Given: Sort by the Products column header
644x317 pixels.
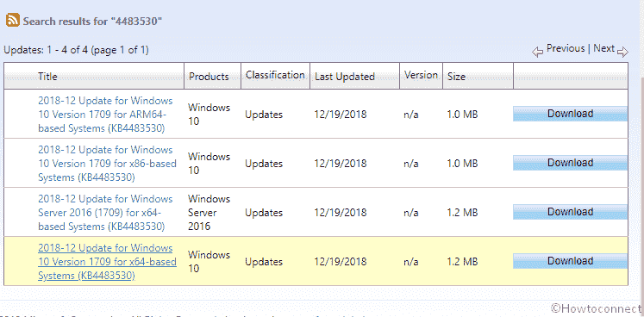Looking at the screenshot, I should click(x=209, y=77).
